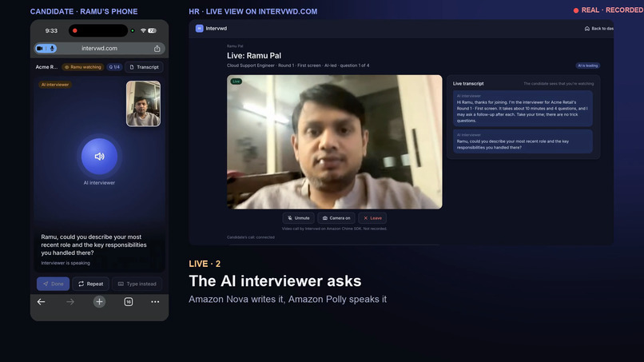Tap the question caption text on phone
Image resolution: width=644 pixels, height=362 pixels.
(93, 245)
